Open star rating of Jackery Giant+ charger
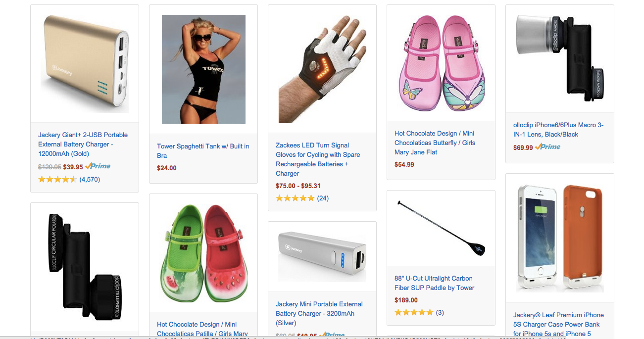 57,180
